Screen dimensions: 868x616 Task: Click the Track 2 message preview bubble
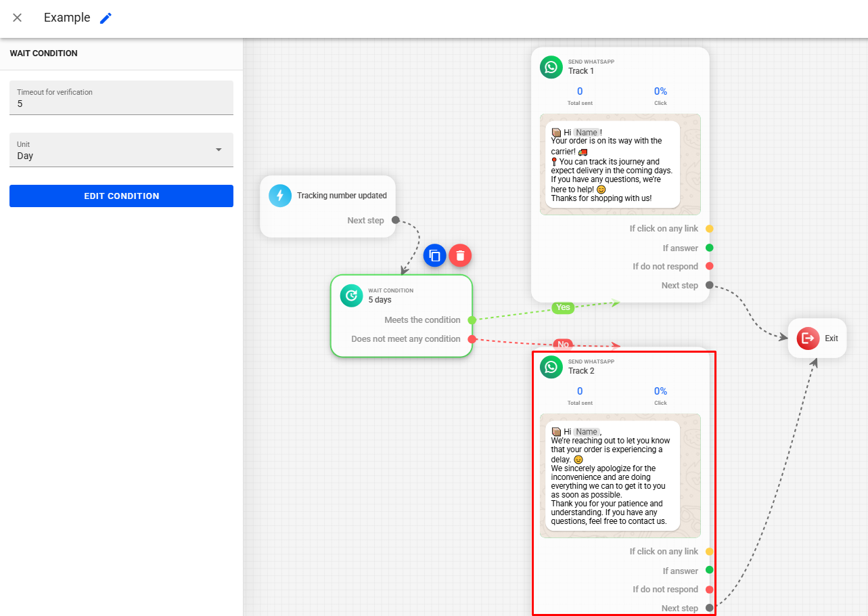click(x=612, y=475)
